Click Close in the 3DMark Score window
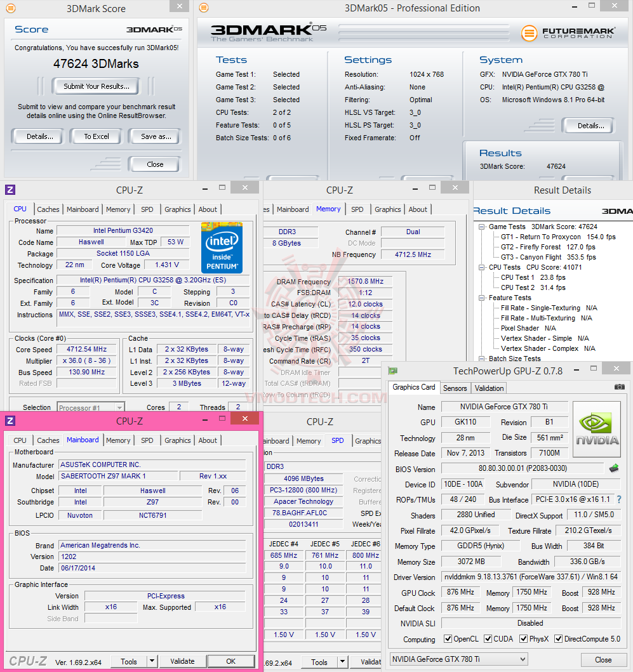 pyautogui.click(x=155, y=164)
